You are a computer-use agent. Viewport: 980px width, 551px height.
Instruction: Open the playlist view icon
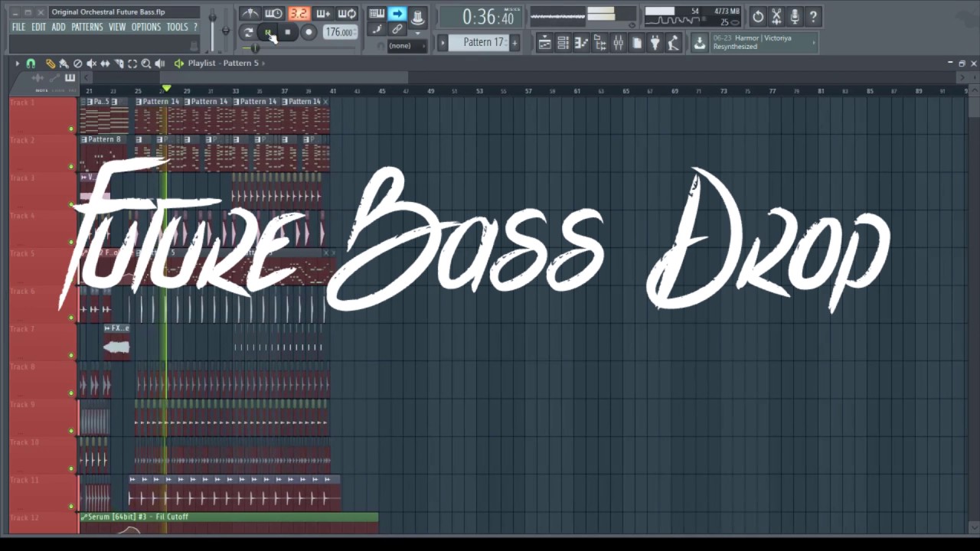[544, 43]
